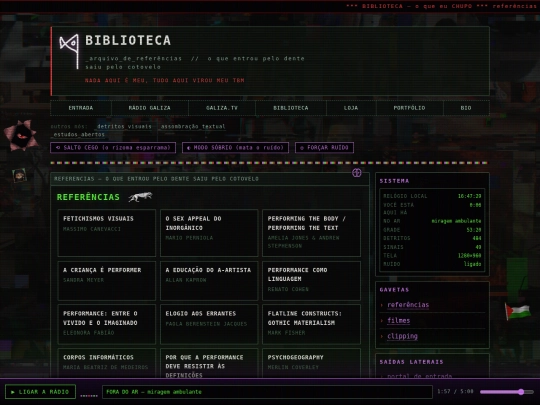
Task: Open Elogio aos Errantes card
Action: point(209,324)
